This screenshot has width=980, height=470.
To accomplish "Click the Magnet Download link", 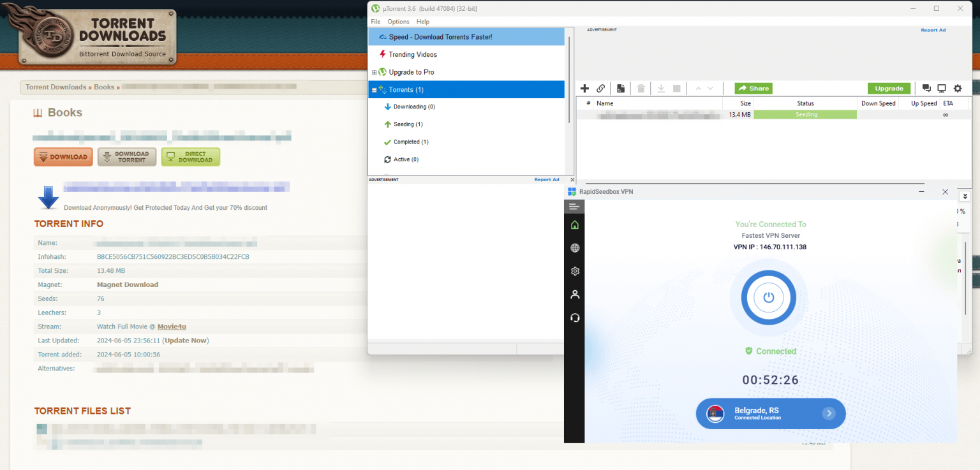I will (128, 284).
